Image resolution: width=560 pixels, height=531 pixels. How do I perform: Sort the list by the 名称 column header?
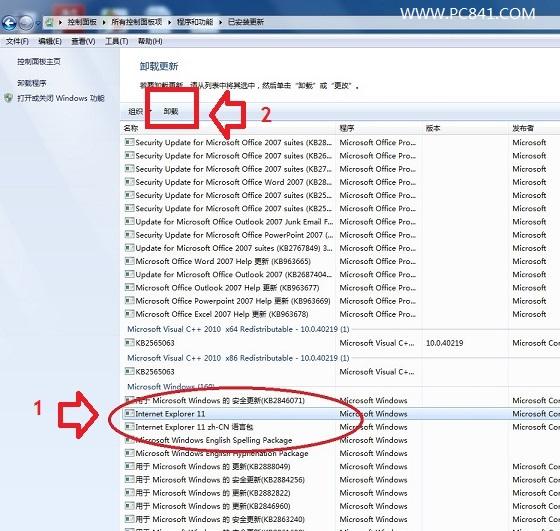229,128
